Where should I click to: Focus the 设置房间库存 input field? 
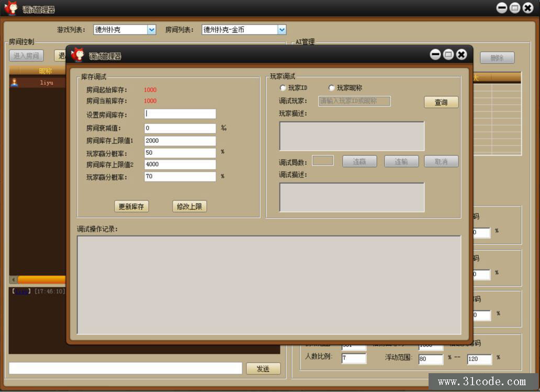point(180,114)
